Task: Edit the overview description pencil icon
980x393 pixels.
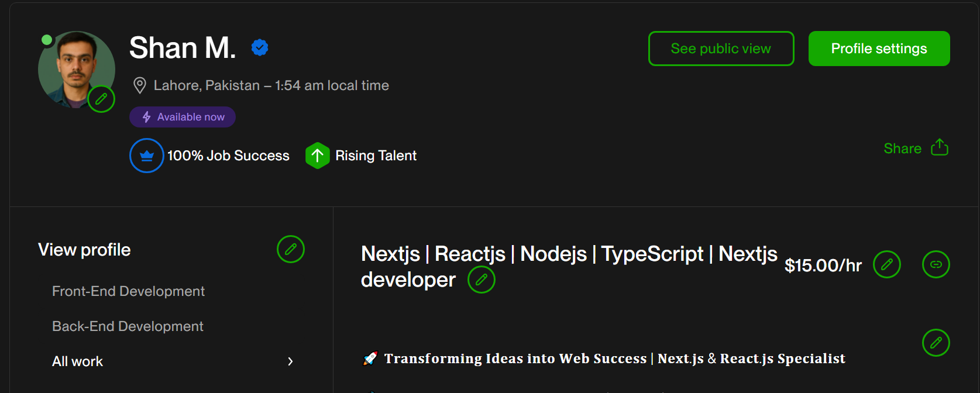Action: pyautogui.click(x=936, y=343)
